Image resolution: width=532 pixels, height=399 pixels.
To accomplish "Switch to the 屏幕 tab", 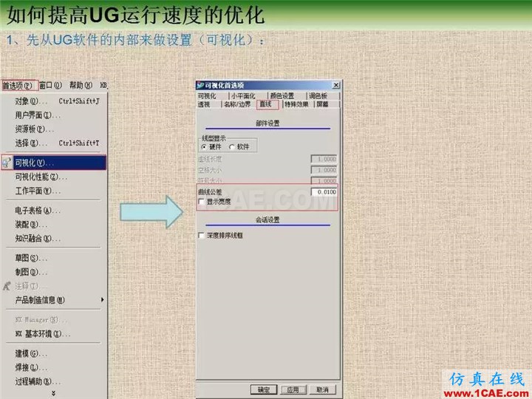I will (x=322, y=104).
